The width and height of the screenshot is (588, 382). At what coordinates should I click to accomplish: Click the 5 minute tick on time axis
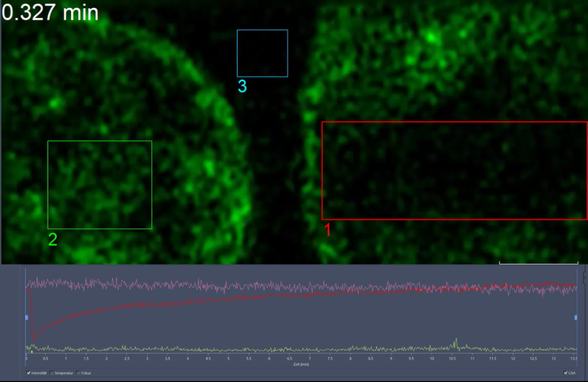coord(228,358)
